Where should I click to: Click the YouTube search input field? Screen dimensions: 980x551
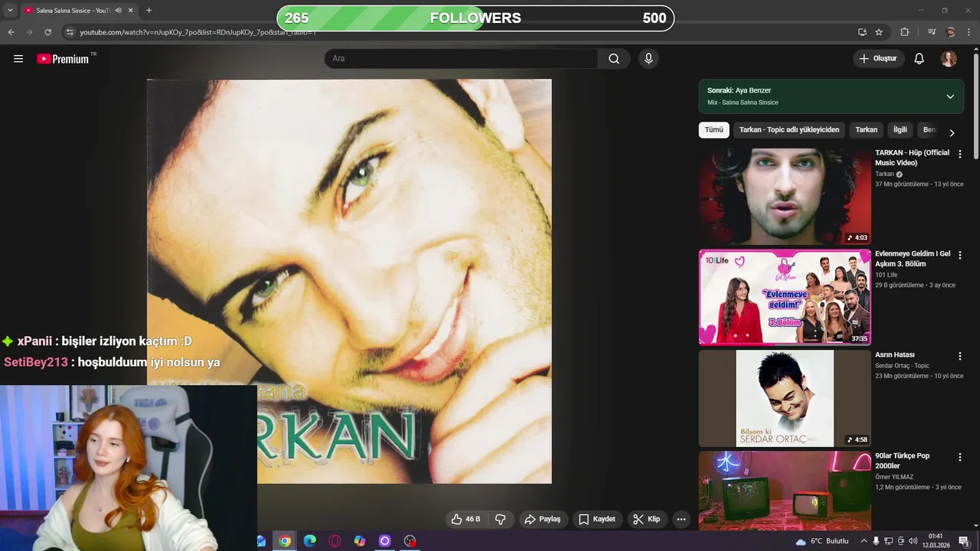pyautogui.click(x=462, y=59)
